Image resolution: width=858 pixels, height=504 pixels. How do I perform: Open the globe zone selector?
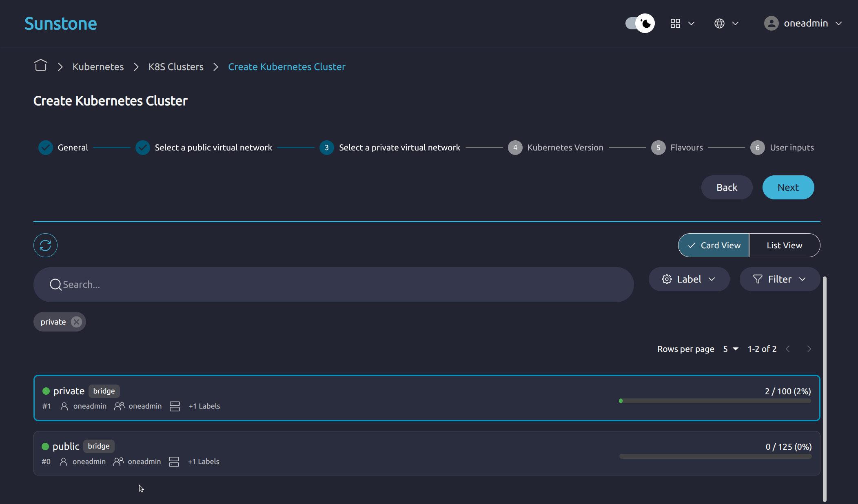[719, 23]
